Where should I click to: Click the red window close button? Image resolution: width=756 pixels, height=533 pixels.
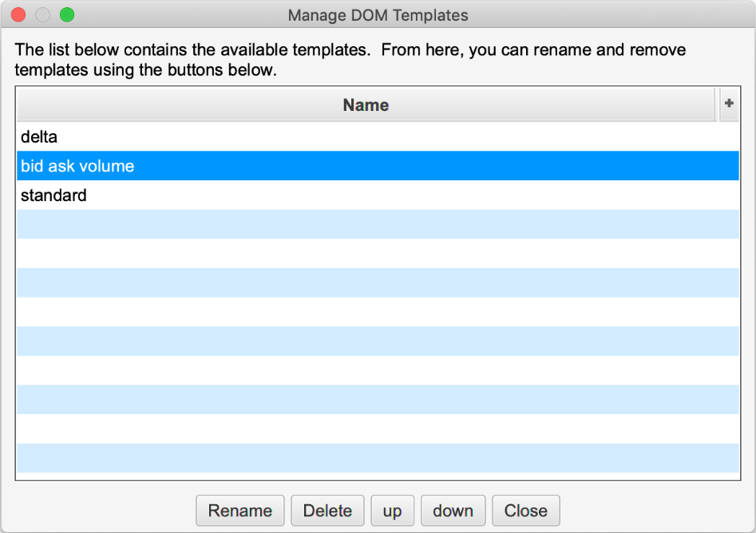click(x=19, y=14)
